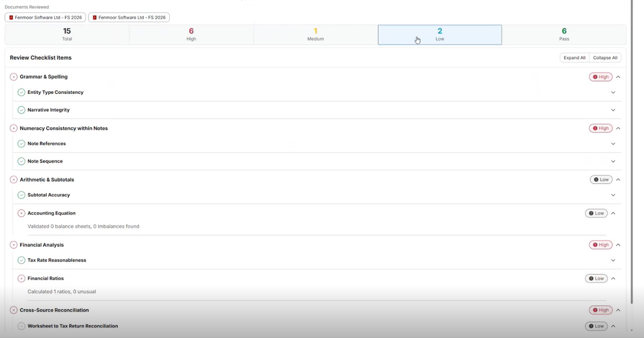Click the pass icon beside Note References
Image resolution: width=644 pixels, height=338 pixels.
[21, 144]
